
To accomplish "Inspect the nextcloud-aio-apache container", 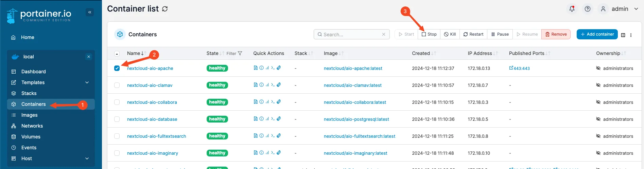I will point(261,68).
